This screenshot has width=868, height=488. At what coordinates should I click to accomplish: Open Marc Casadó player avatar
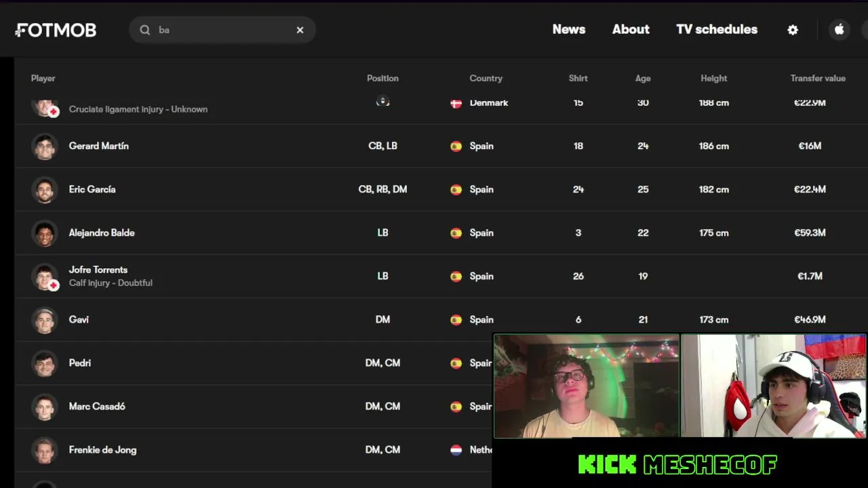pyautogui.click(x=45, y=407)
